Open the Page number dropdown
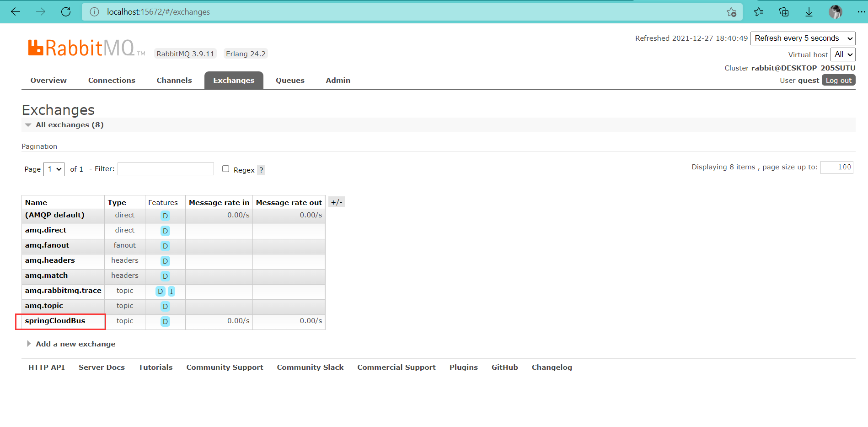This screenshot has width=868, height=427. [x=54, y=169]
